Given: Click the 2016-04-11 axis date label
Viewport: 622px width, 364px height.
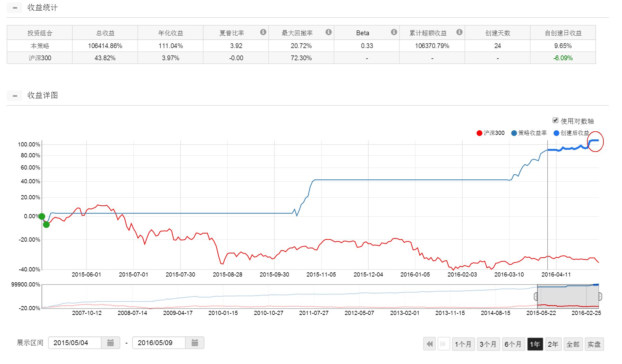Looking at the screenshot, I should click(556, 275).
